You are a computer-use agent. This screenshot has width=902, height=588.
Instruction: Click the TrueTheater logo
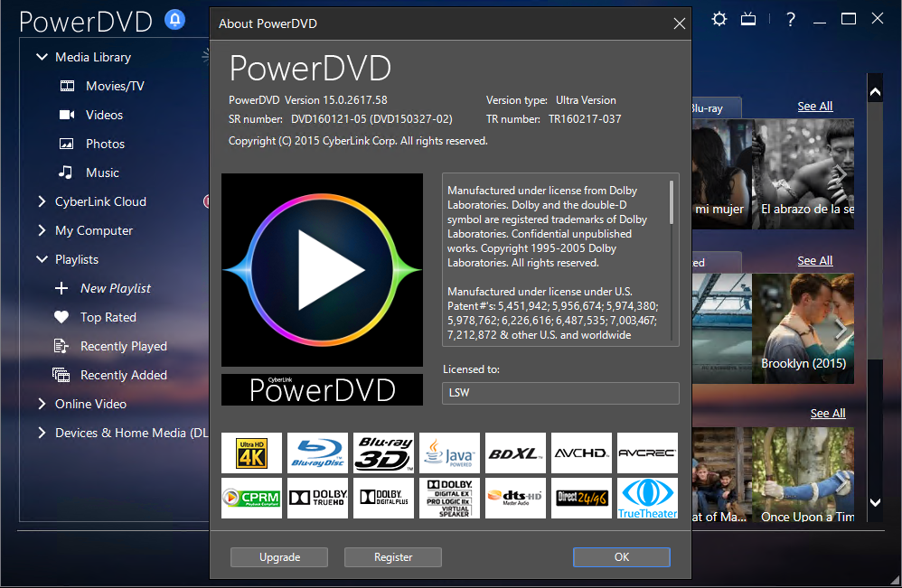[x=648, y=499]
